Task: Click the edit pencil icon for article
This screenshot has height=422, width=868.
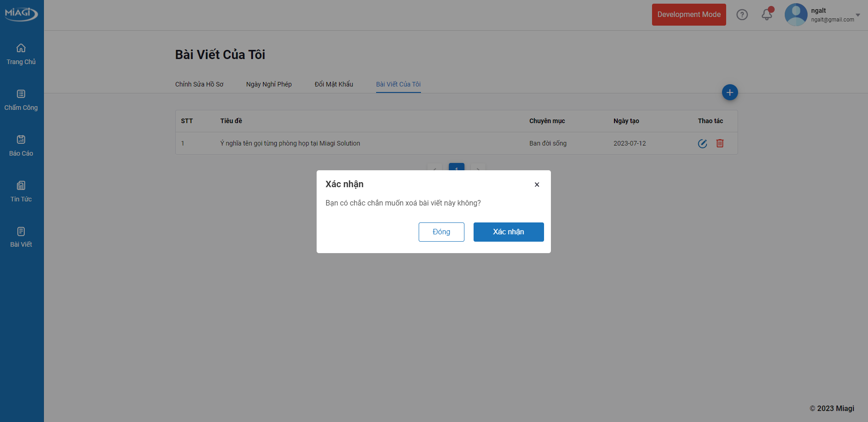Action: pyautogui.click(x=702, y=144)
